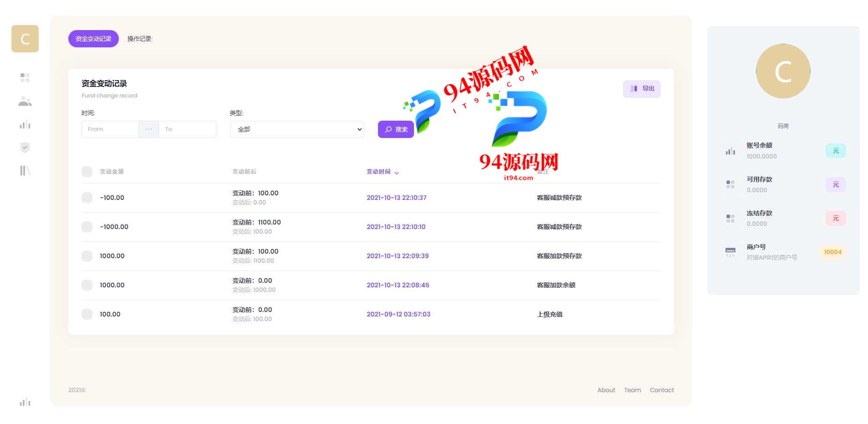Open the users group icon in sidebar
This screenshot has height=424, width=868.
(25, 101)
